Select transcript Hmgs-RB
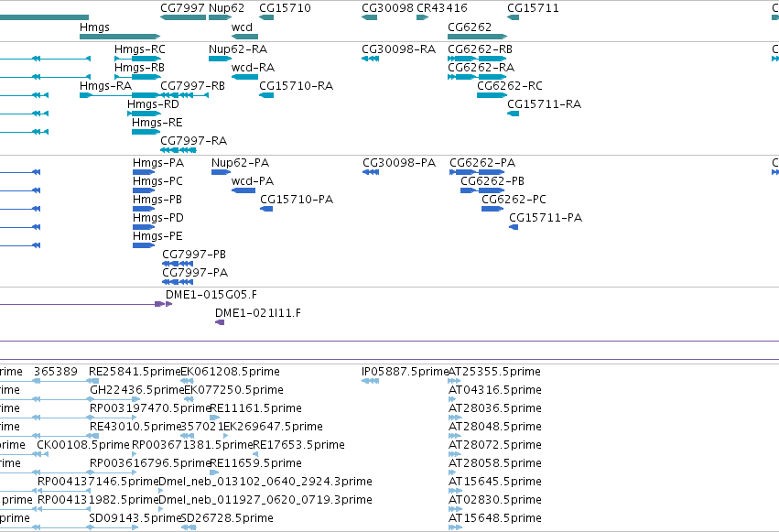 [x=137, y=77]
